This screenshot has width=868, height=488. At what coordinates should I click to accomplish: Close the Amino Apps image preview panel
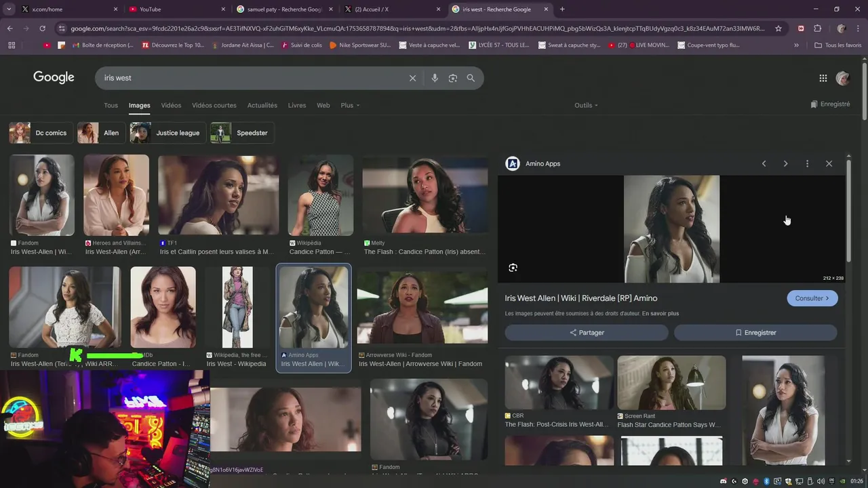[829, 163]
